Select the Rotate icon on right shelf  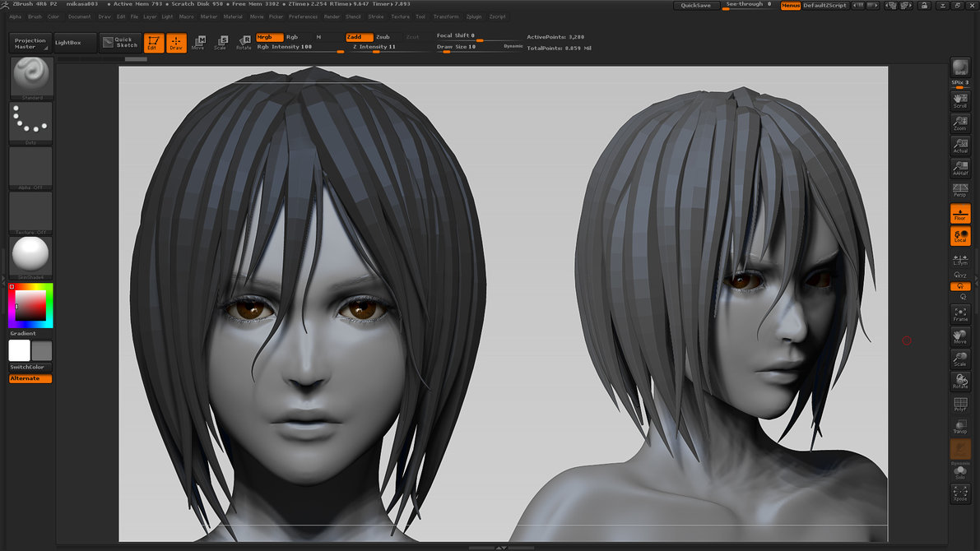[959, 381]
